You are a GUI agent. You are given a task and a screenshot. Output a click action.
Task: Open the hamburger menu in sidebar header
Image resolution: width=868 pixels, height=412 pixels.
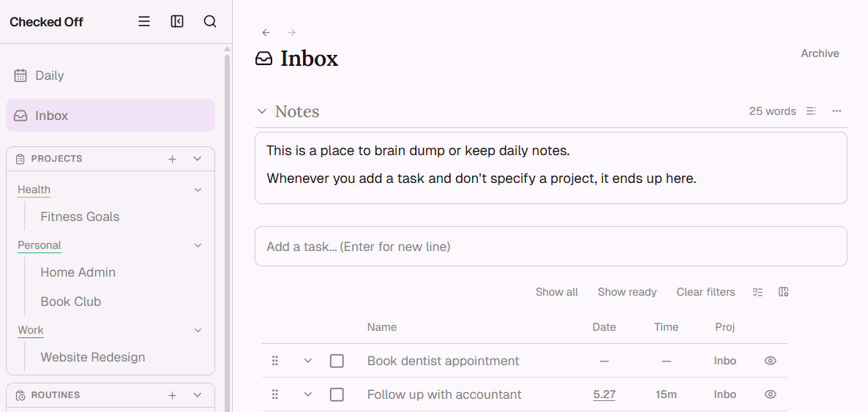pos(144,22)
